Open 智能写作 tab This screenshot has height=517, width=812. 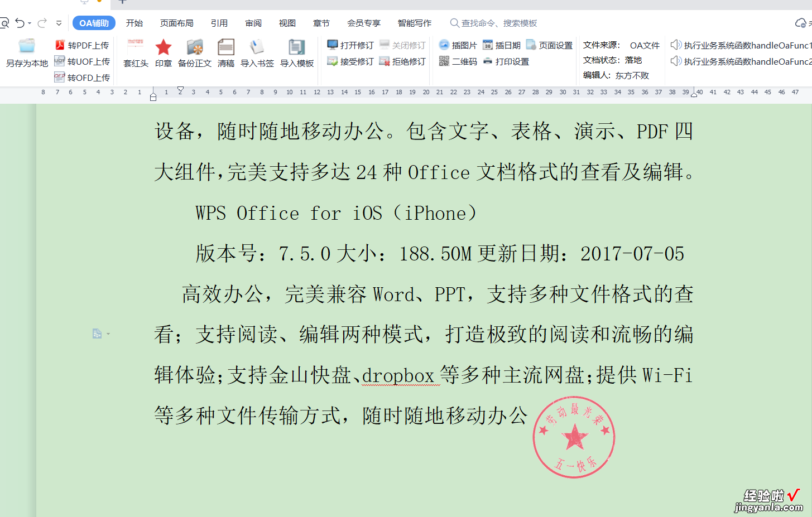pyautogui.click(x=415, y=23)
